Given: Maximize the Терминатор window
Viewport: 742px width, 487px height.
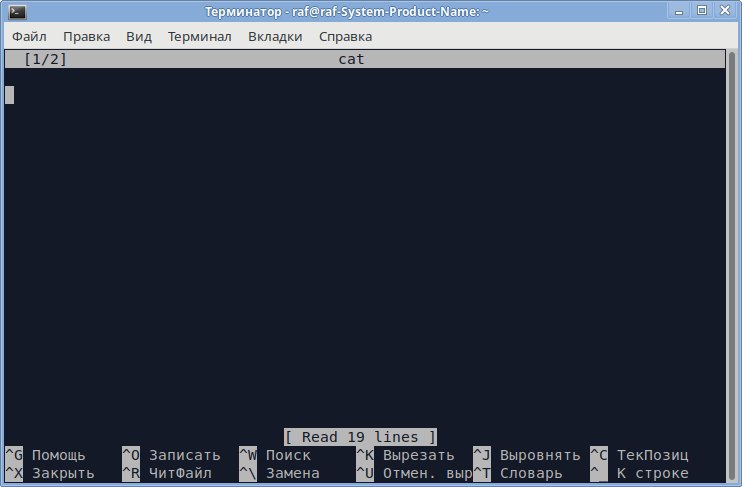Looking at the screenshot, I should click(702, 10).
